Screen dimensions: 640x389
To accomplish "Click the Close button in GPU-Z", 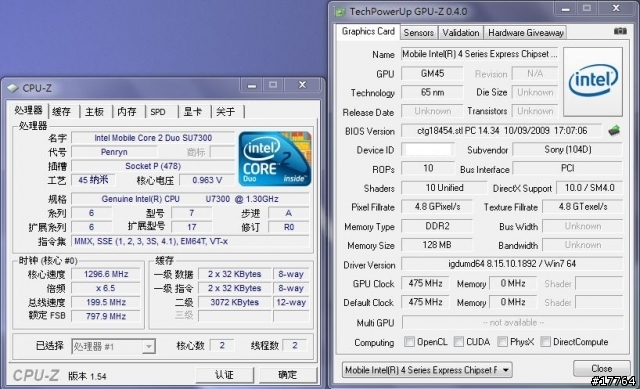I will tap(602, 368).
